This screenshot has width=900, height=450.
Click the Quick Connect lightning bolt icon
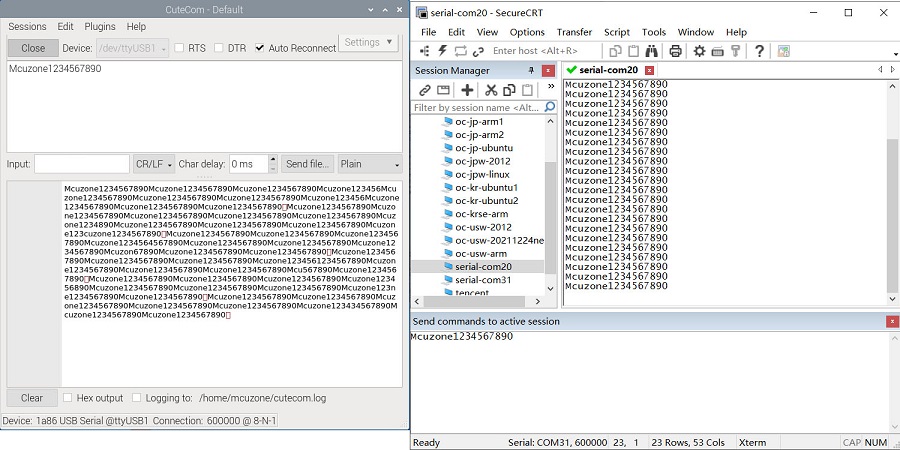tap(443, 51)
